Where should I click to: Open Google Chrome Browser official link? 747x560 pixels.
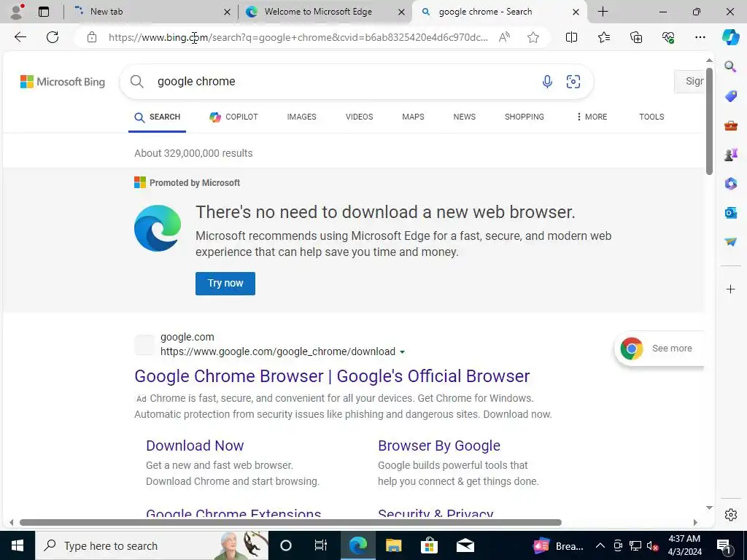[332, 376]
